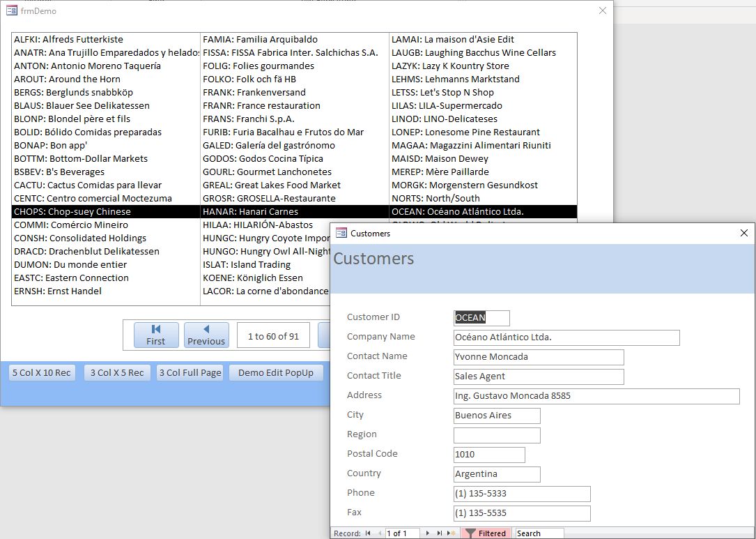Select 'MAGAA: Magazzini Alimentari Riuniti' row
The image size is (756, 539).
(x=483, y=145)
